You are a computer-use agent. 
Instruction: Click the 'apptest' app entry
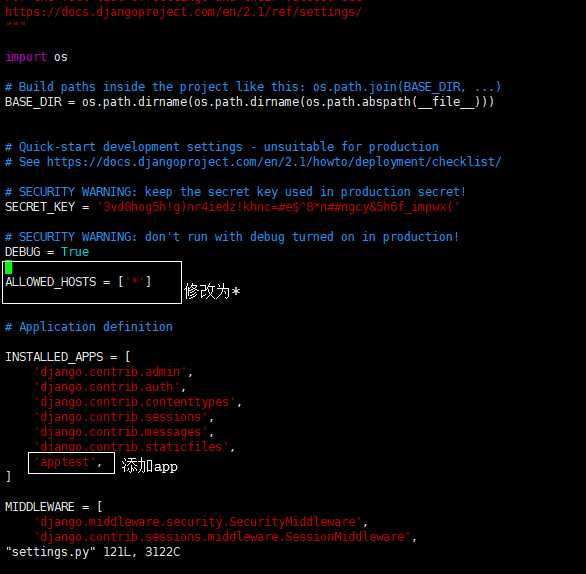(68, 463)
